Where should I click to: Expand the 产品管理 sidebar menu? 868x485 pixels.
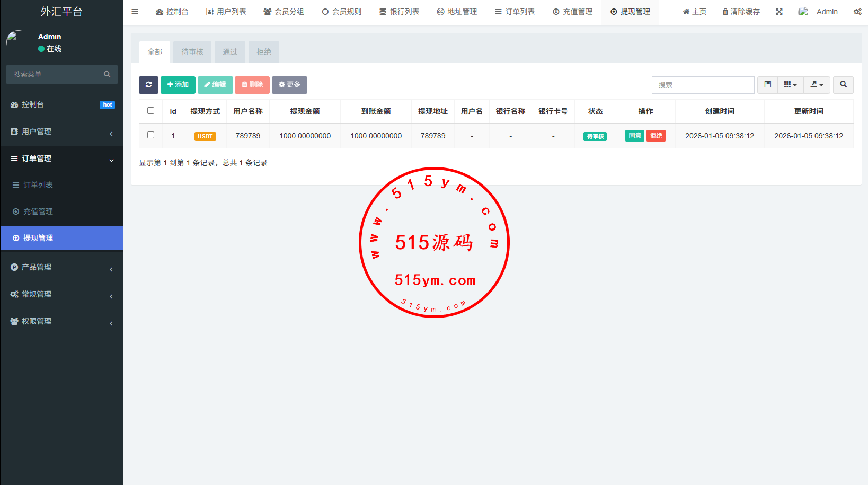(x=61, y=267)
